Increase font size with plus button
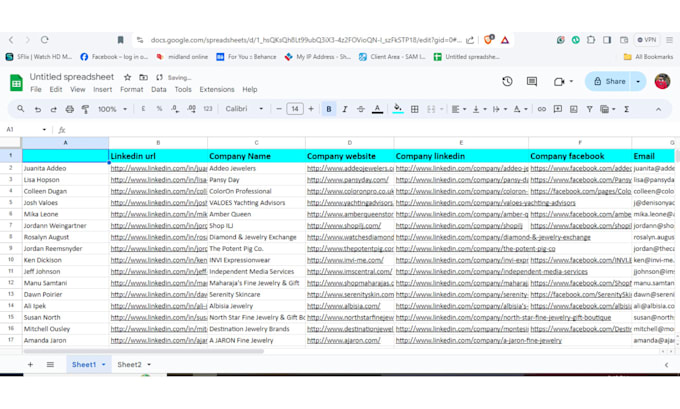The image size is (680, 409). point(311,109)
